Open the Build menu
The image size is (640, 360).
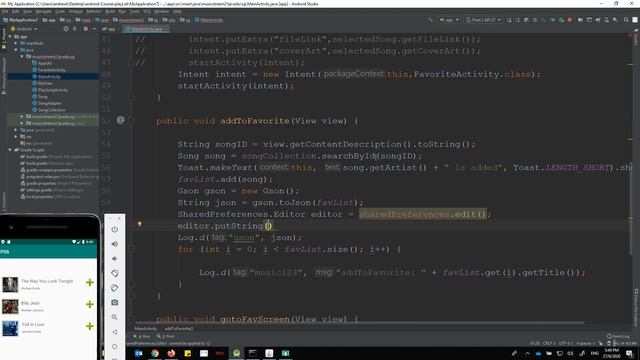(x=110, y=11)
